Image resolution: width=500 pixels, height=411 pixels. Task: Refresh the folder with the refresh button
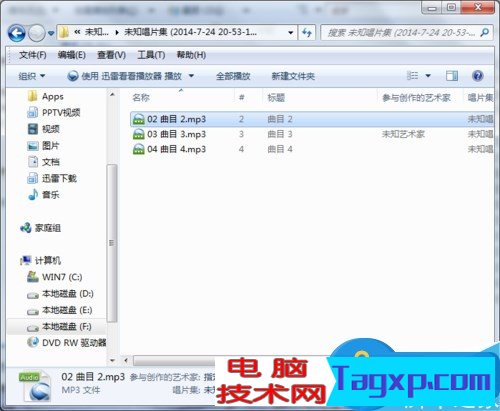point(307,33)
